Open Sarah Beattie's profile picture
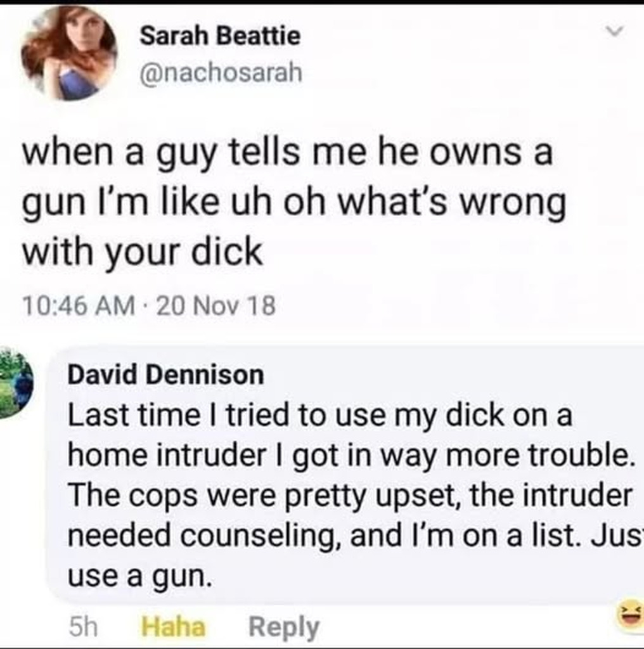Viewport: 644px width, 649px height. [69, 53]
